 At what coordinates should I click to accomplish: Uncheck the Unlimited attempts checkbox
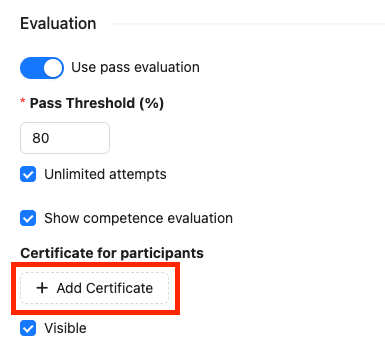pyautogui.click(x=28, y=174)
